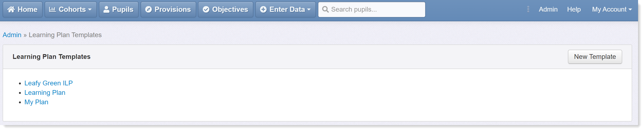Click the Pupils person icon

point(106,9)
